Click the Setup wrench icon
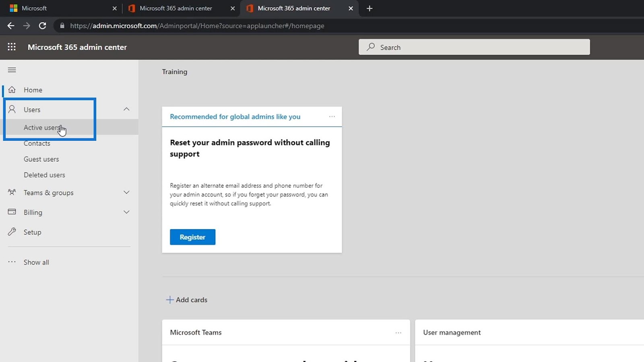 12,232
